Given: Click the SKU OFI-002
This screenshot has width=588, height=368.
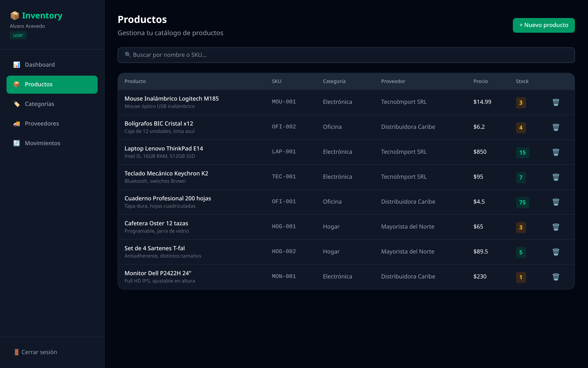Looking at the screenshot, I should [x=284, y=127].
